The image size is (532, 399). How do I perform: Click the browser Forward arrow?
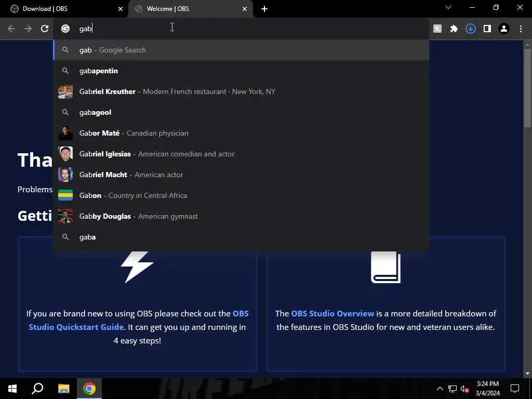tap(28, 29)
